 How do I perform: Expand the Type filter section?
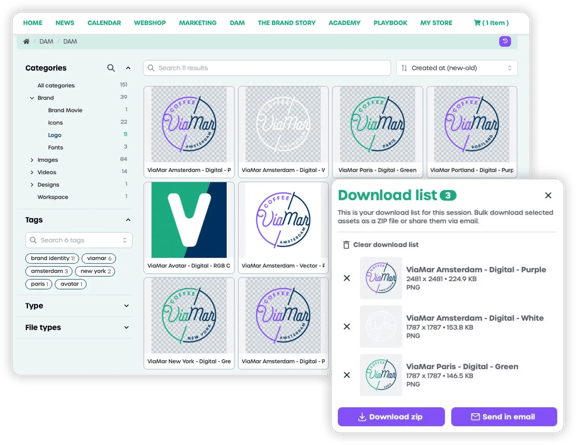(126, 306)
